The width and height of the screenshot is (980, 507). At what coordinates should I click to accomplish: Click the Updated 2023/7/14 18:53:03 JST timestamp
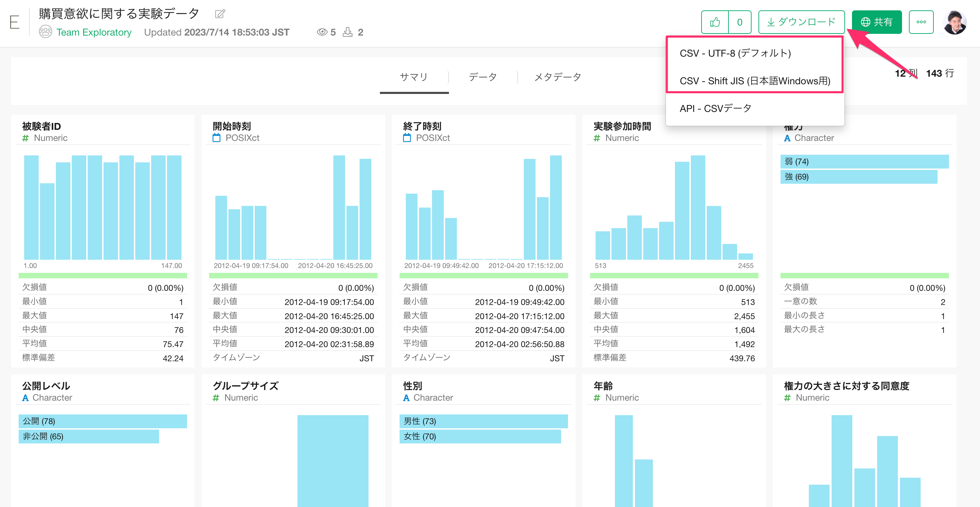click(216, 32)
